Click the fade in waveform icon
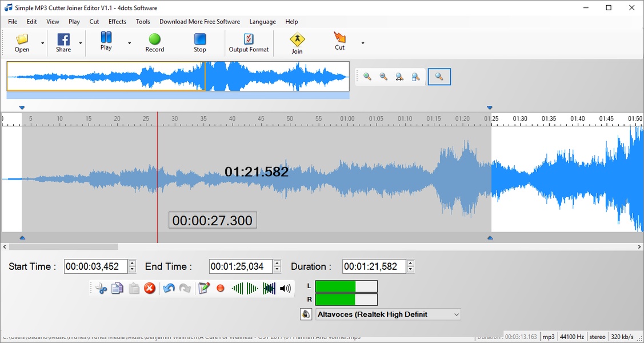The image size is (644, 343). pyautogui.click(x=238, y=289)
